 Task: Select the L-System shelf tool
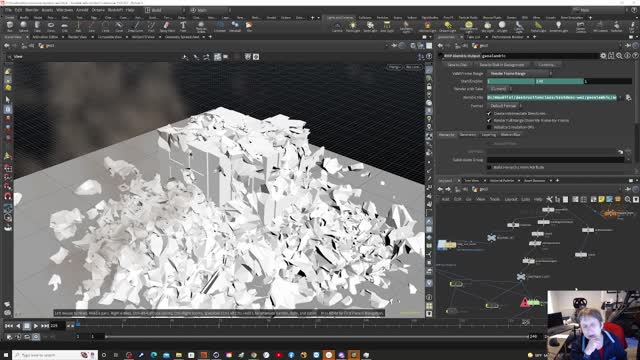pos(220,27)
